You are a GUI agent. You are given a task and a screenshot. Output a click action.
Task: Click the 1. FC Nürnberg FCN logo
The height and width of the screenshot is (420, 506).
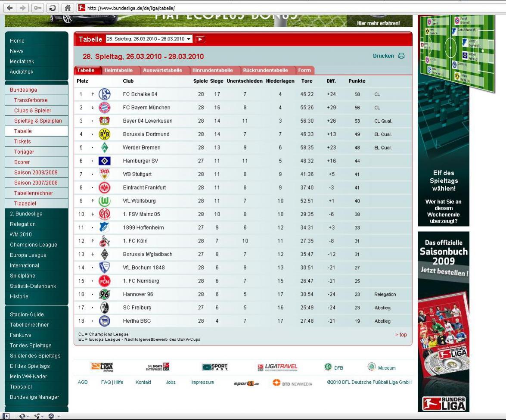pyautogui.click(x=105, y=281)
